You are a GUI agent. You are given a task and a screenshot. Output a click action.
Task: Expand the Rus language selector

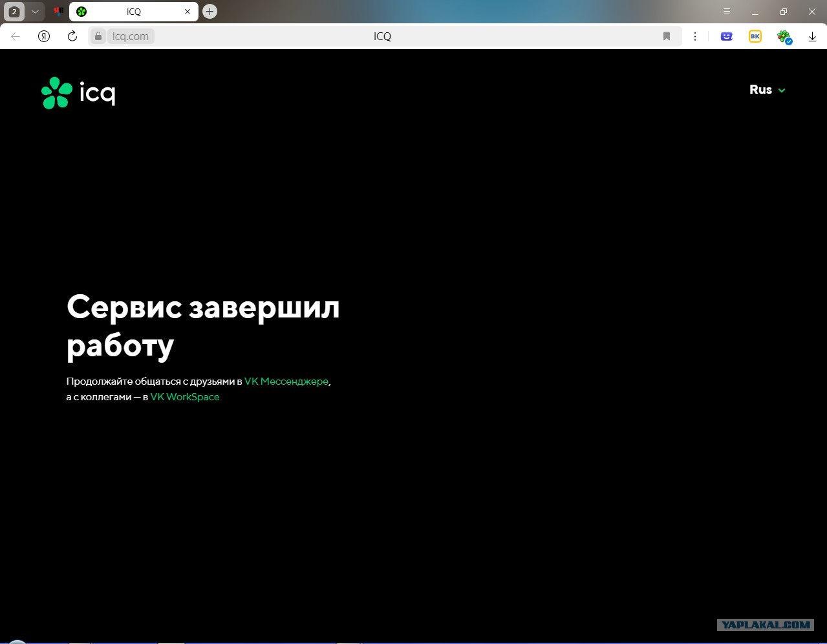coord(768,90)
